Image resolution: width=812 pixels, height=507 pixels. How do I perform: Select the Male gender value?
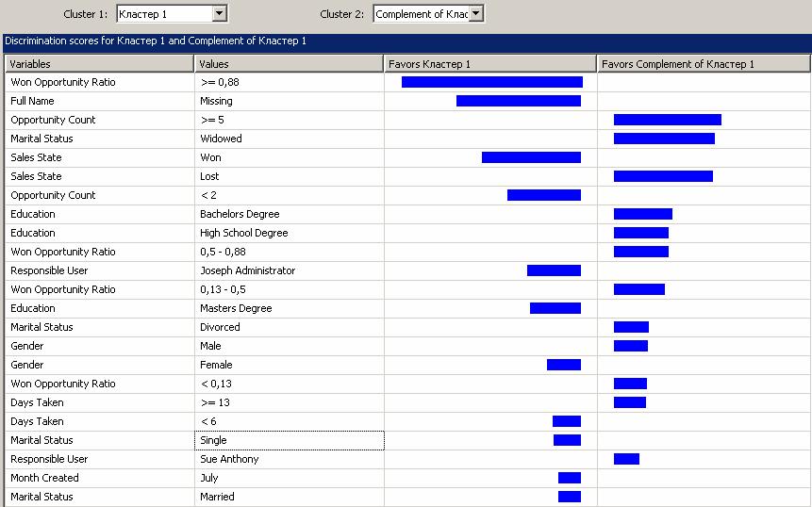289,346
